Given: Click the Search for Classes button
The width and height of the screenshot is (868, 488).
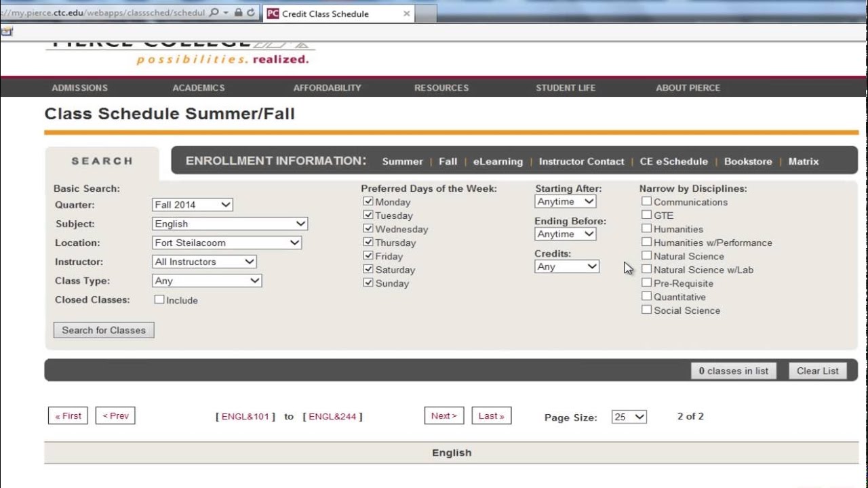Looking at the screenshot, I should pyautogui.click(x=104, y=330).
